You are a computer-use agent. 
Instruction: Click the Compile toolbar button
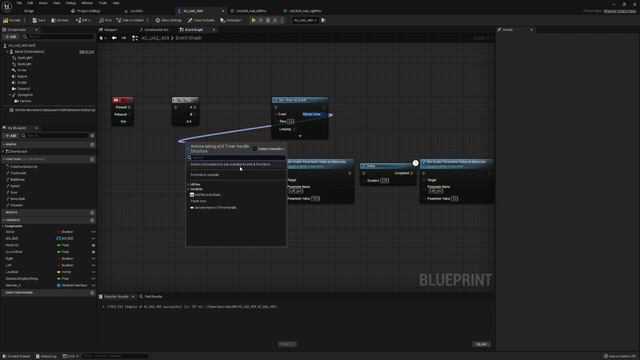(x=12, y=20)
